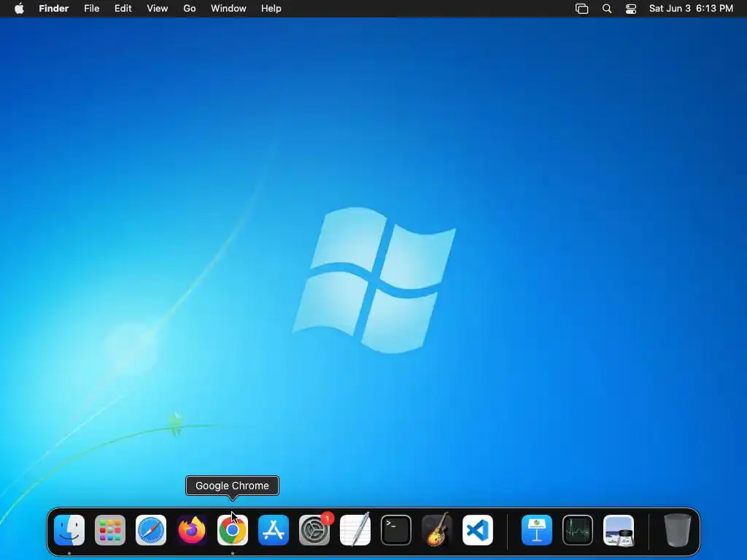Launch TextEdit from the Dock
747x560 pixels.
click(355, 530)
